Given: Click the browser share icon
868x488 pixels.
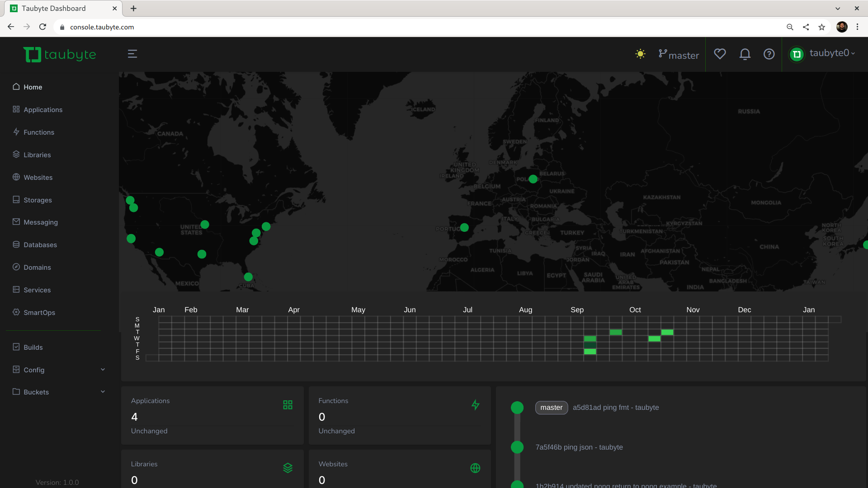Looking at the screenshot, I should click(x=806, y=27).
